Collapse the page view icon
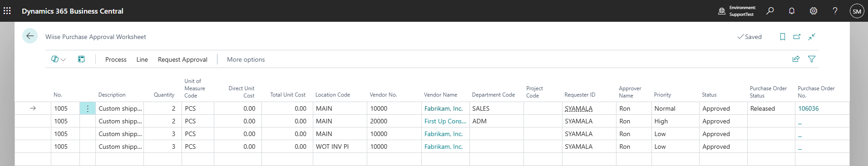The width and height of the screenshot is (868, 166). tap(812, 37)
